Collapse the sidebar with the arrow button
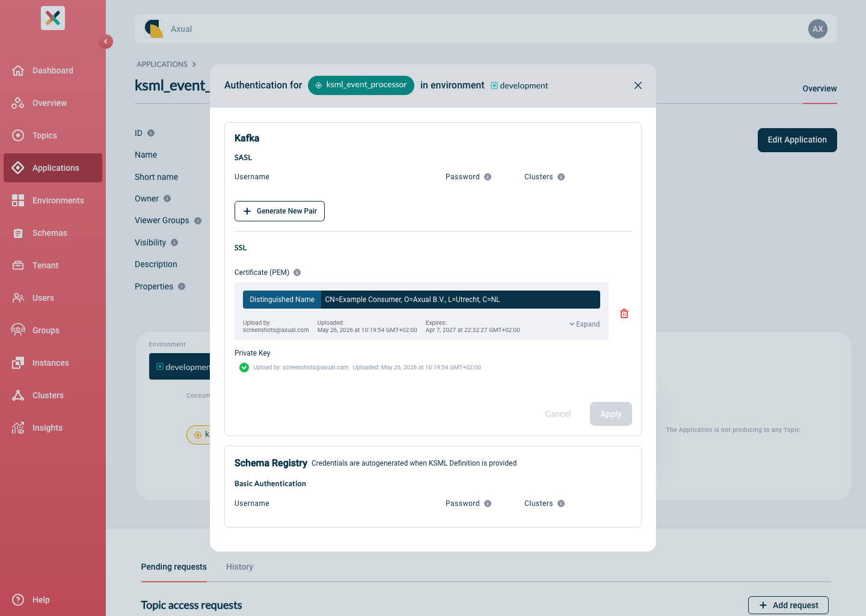The height and width of the screenshot is (616, 866). pyautogui.click(x=106, y=42)
